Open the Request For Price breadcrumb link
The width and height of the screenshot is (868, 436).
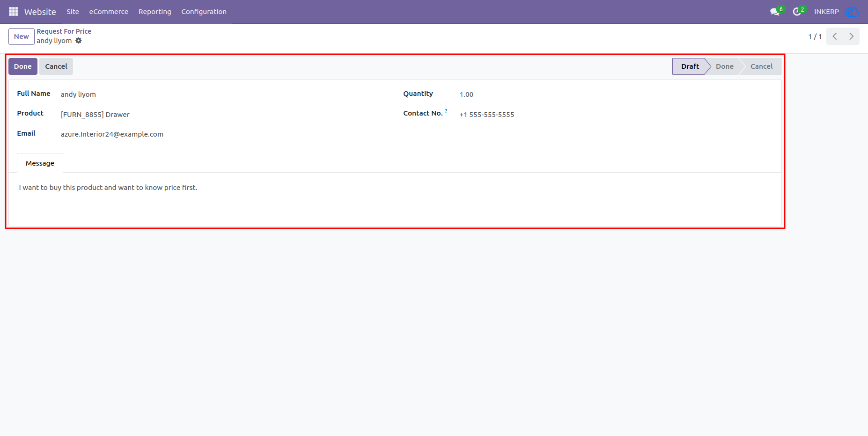[64, 31]
